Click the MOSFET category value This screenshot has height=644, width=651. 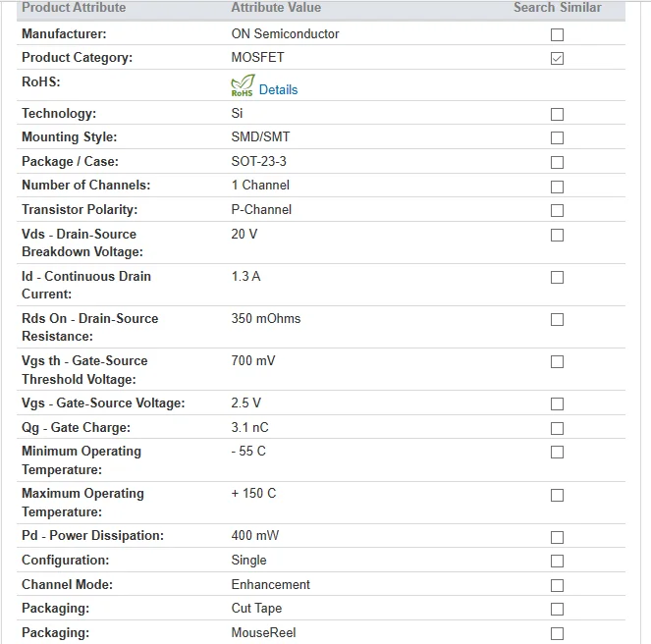pos(257,57)
